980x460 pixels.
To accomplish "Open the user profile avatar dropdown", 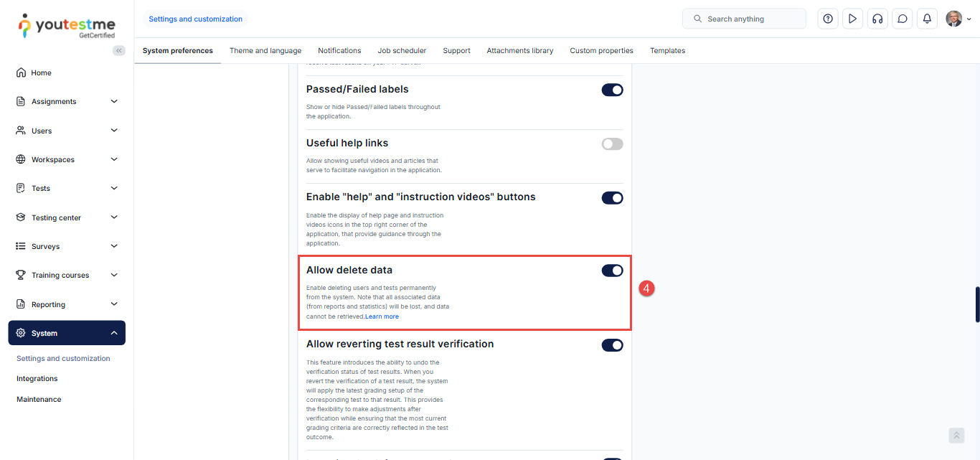I will point(958,19).
